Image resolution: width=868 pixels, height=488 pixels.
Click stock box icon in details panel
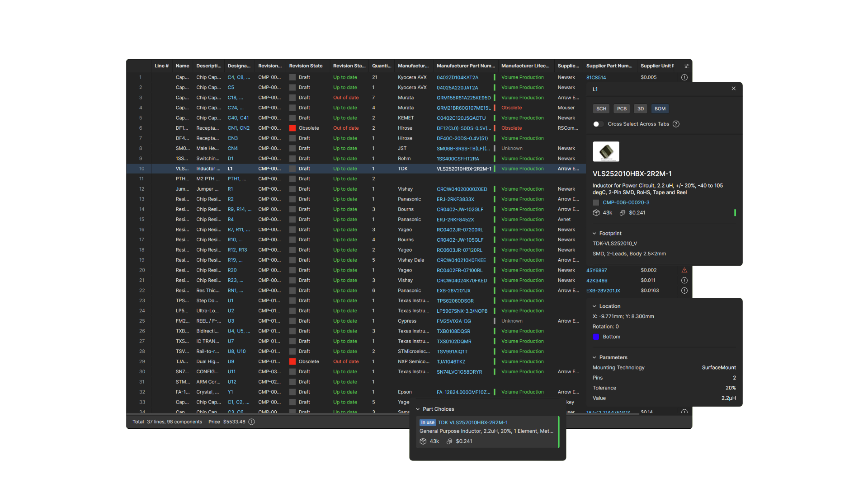(596, 213)
